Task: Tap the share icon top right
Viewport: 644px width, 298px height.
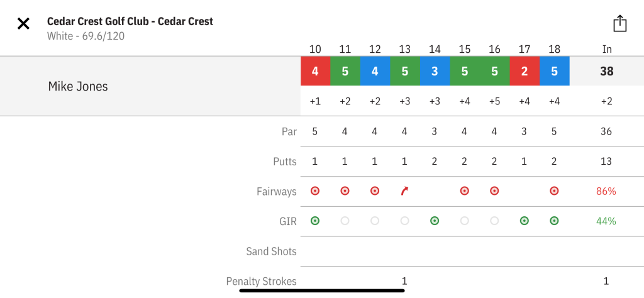Action: tap(620, 24)
